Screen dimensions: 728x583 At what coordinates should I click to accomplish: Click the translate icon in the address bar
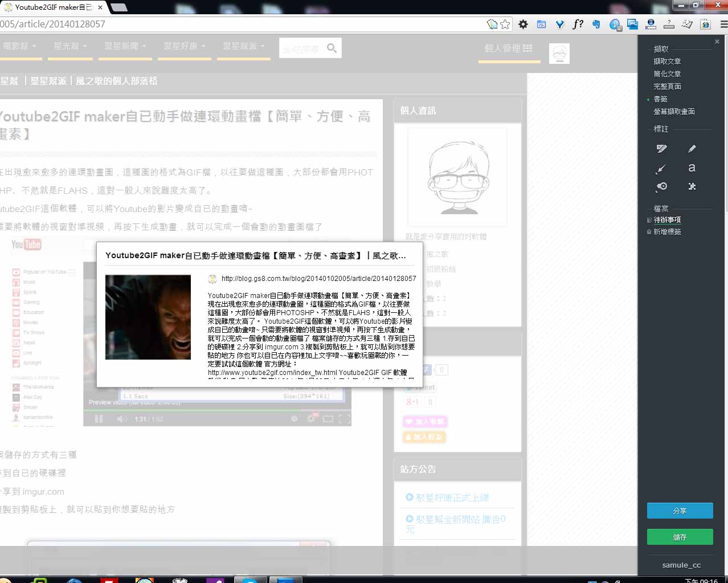(492, 24)
